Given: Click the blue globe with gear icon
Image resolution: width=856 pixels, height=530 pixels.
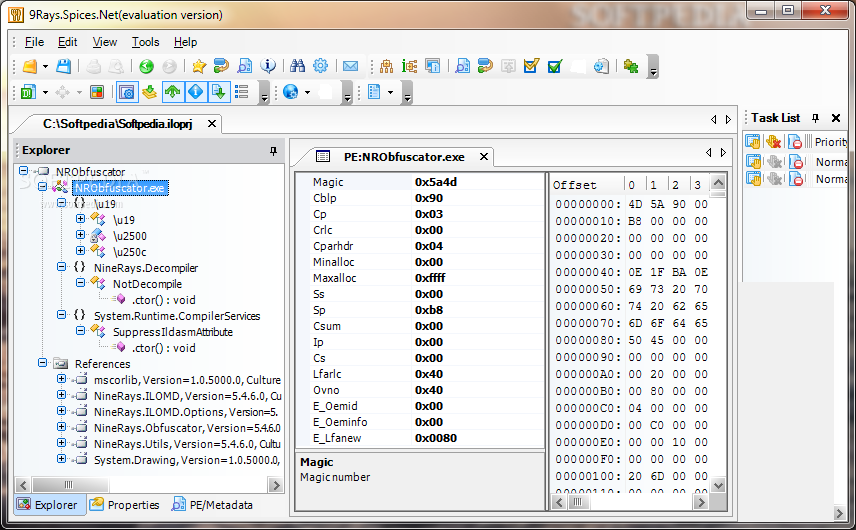Looking at the screenshot, I should (290, 92).
